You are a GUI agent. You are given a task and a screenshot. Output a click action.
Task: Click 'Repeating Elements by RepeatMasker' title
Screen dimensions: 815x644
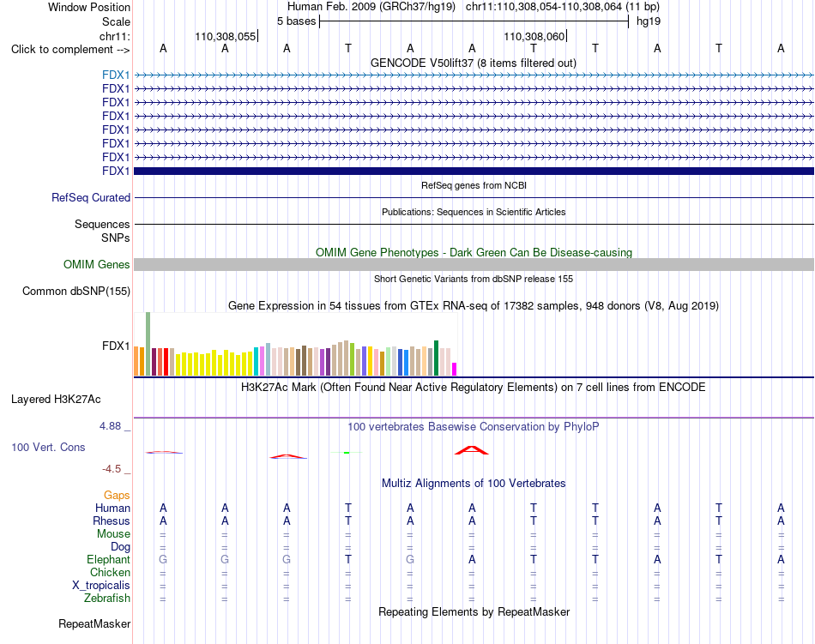click(x=474, y=611)
